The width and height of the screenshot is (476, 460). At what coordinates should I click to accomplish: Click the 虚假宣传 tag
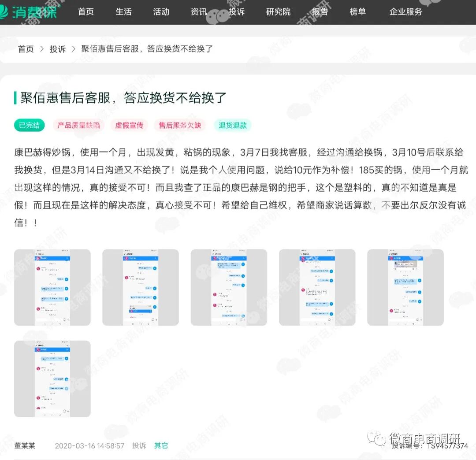[x=130, y=125]
